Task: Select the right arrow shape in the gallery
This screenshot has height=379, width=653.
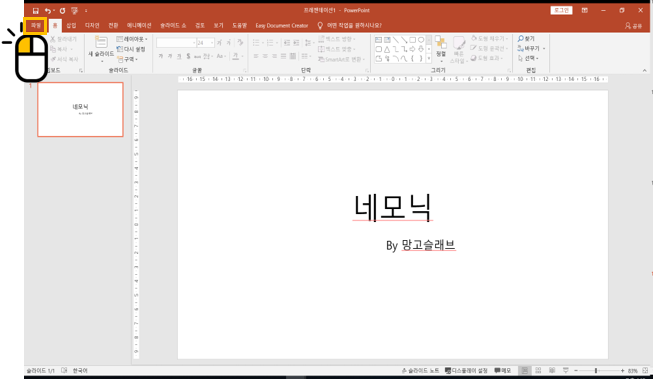Action: [x=412, y=49]
